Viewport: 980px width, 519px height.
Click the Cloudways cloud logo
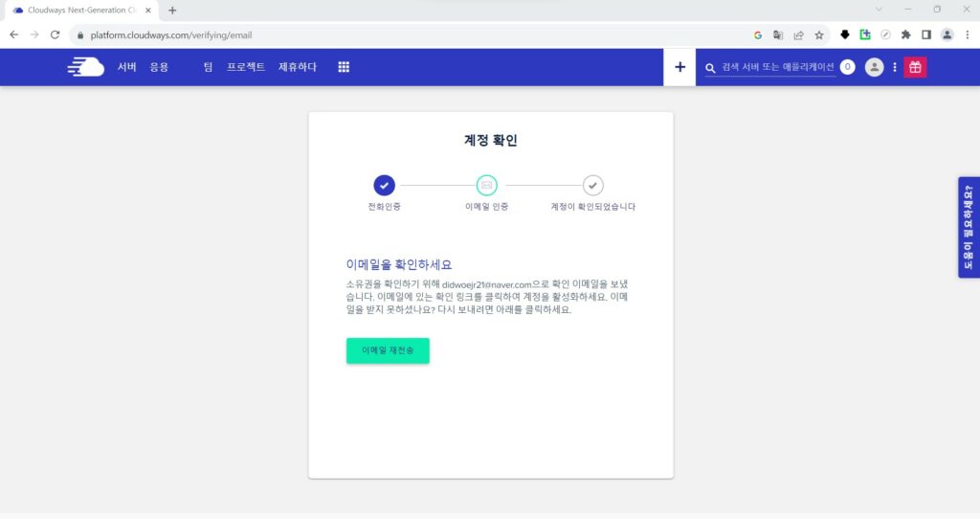85,67
